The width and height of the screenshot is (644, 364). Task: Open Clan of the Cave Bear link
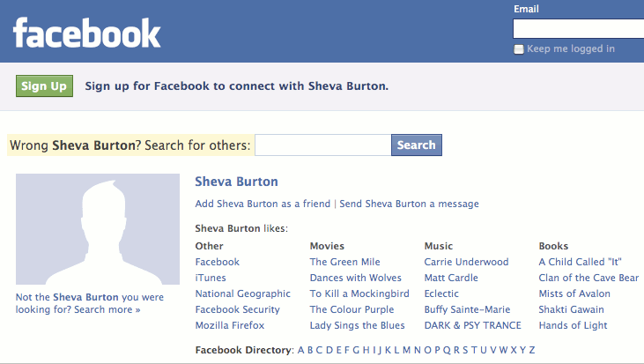pos(588,278)
